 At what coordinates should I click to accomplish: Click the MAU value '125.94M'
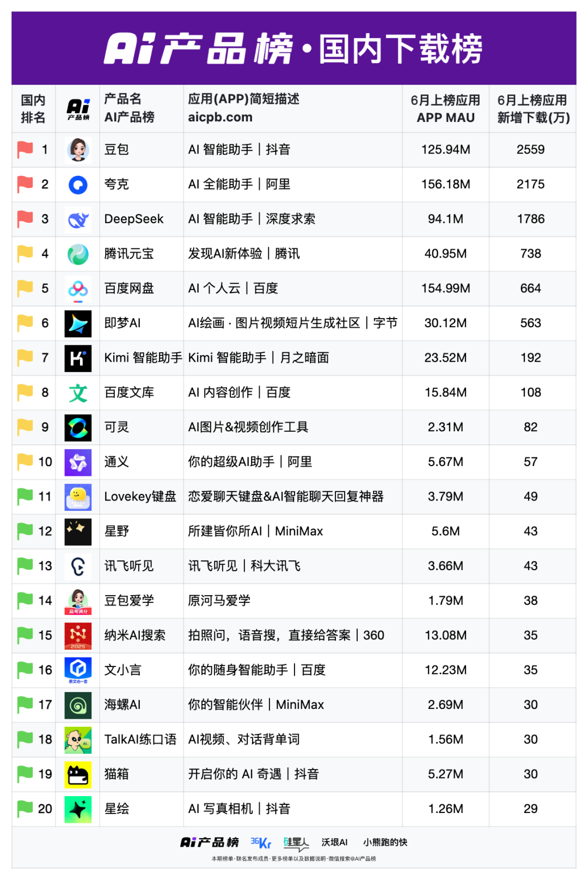[446, 150]
